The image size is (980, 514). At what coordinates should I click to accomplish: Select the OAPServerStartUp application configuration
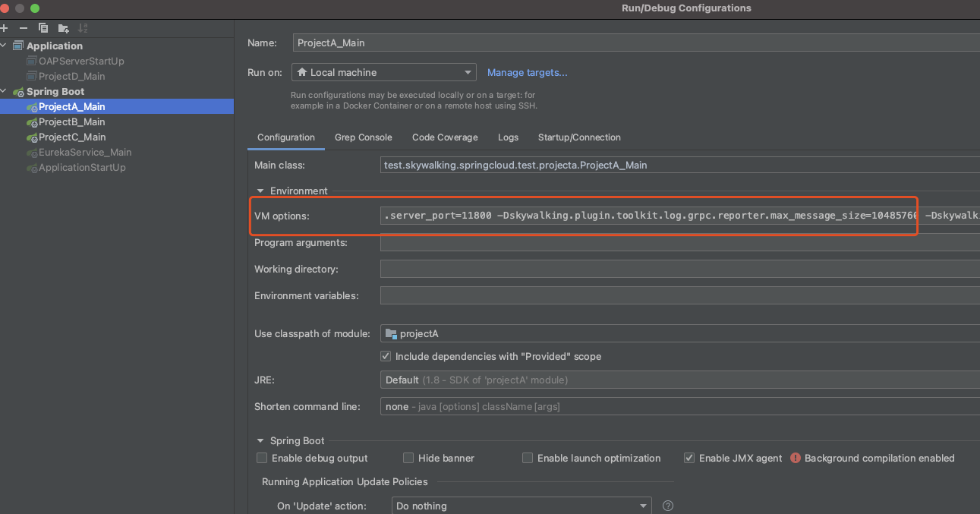pyautogui.click(x=80, y=61)
